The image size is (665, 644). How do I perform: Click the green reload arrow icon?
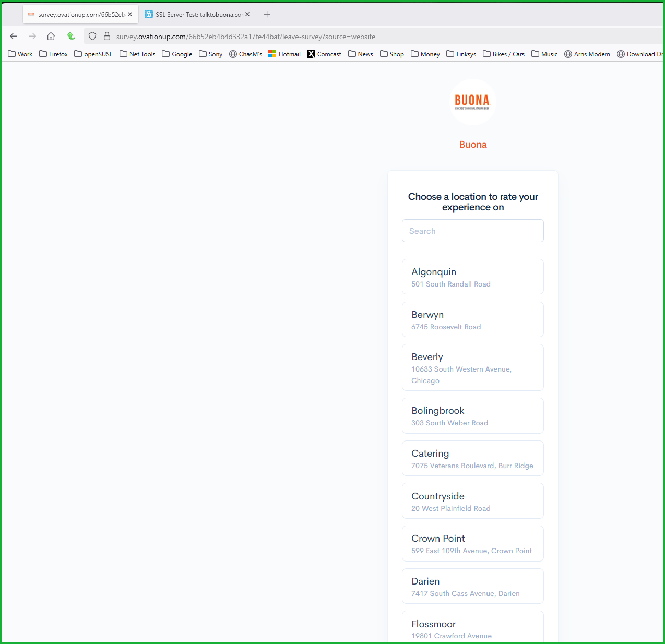tap(71, 36)
